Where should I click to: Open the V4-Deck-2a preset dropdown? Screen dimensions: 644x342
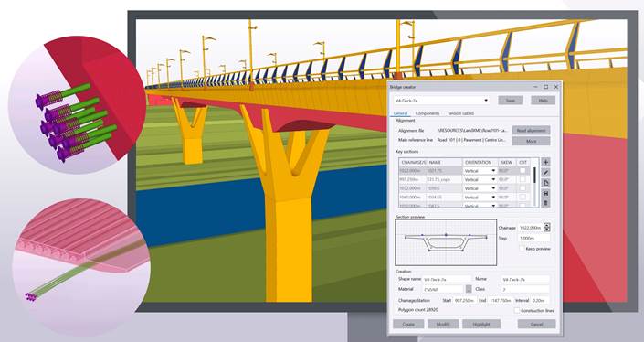441,101
